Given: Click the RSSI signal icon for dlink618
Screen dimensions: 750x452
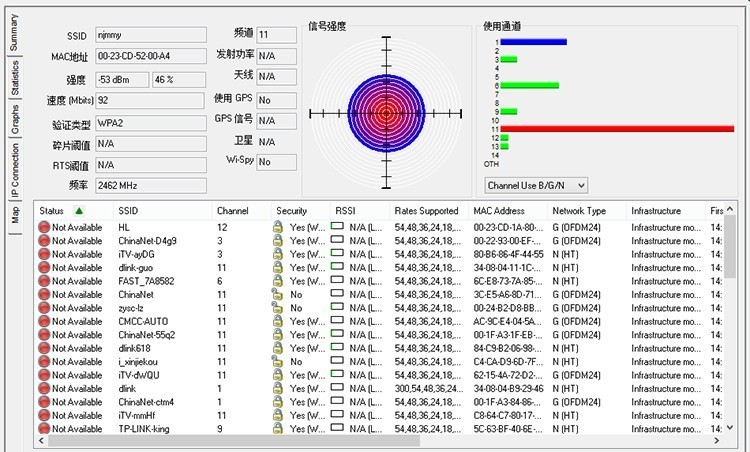Looking at the screenshot, I should tap(337, 347).
